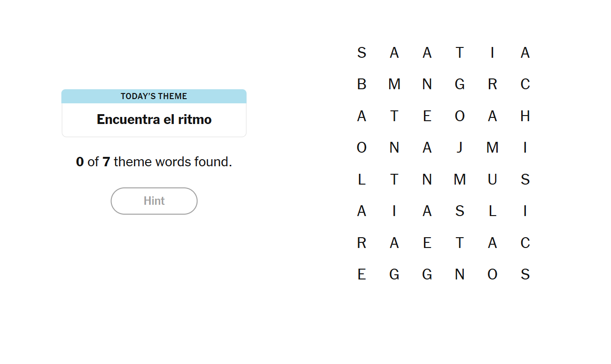Click the Hint button
Image resolution: width=611 pixels, height=364 pixels.
tap(154, 201)
